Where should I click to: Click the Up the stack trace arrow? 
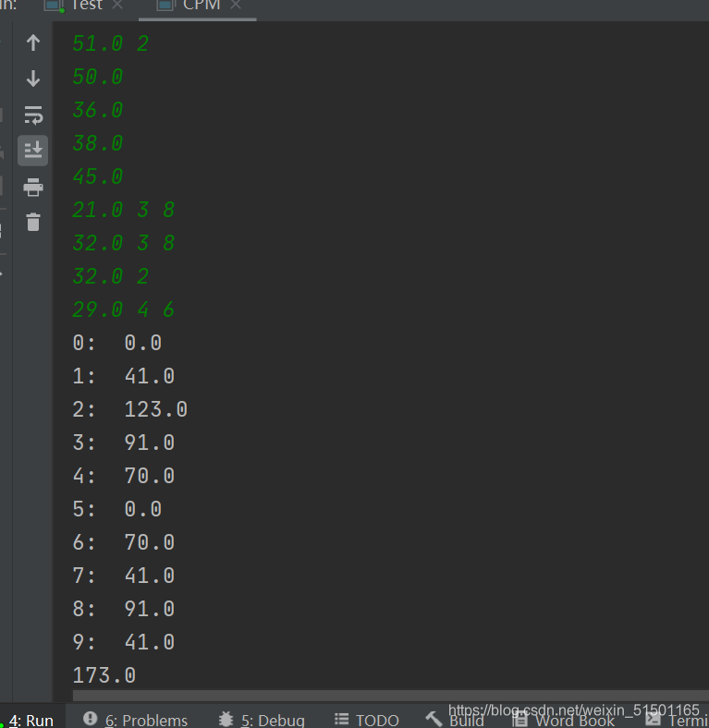click(33, 42)
